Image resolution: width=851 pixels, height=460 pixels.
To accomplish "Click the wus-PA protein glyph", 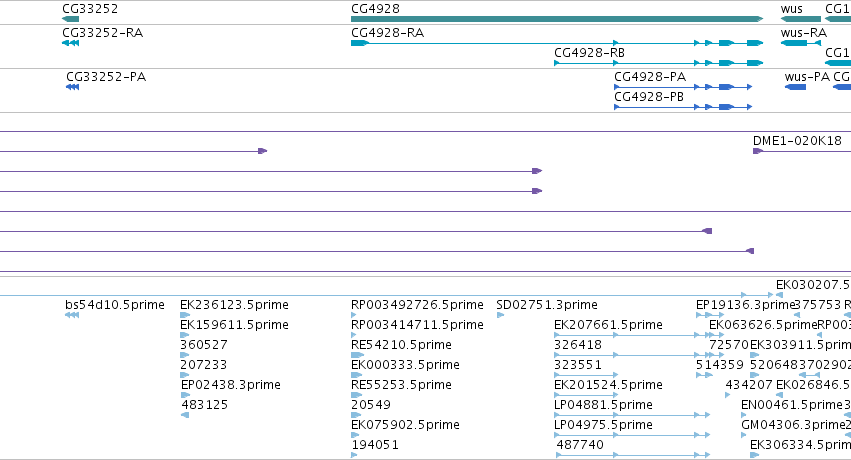I will click(795, 87).
